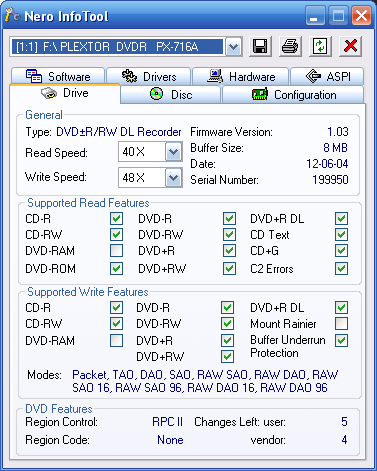The width and height of the screenshot is (377, 471).
Task: Click the Save floppy disk icon
Action: pyautogui.click(x=260, y=46)
